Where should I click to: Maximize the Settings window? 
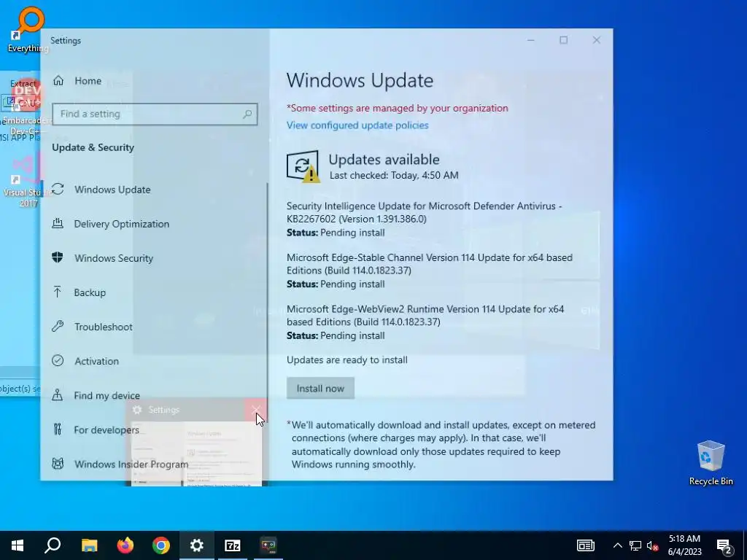pos(564,40)
